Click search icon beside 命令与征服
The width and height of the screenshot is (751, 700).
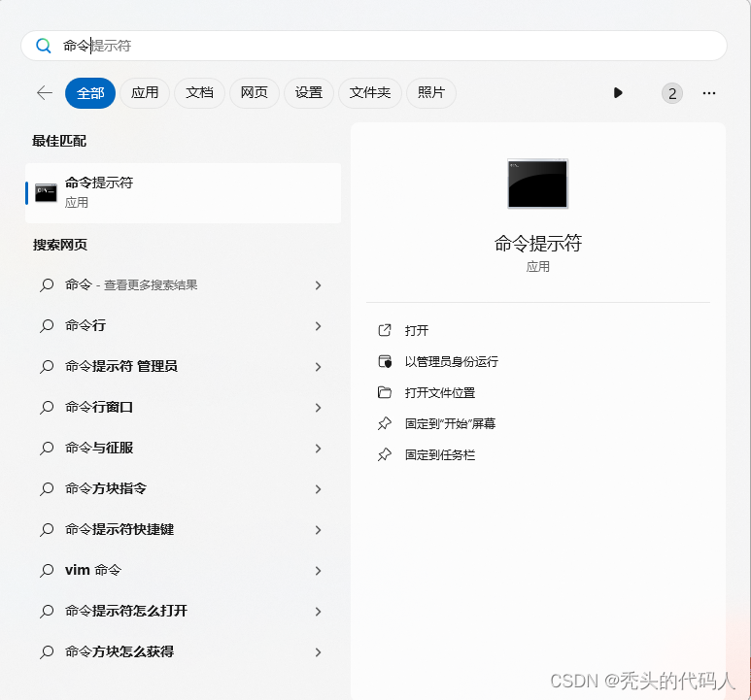[x=47, y=449]
